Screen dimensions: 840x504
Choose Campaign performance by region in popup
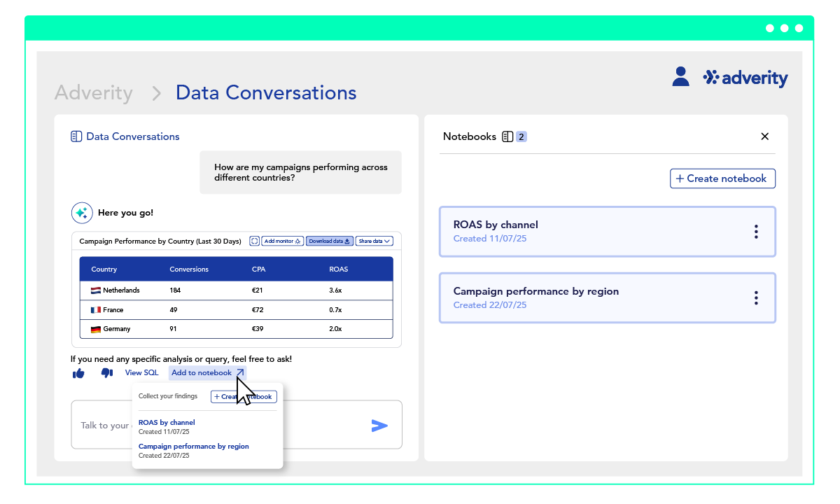point(193,447)
